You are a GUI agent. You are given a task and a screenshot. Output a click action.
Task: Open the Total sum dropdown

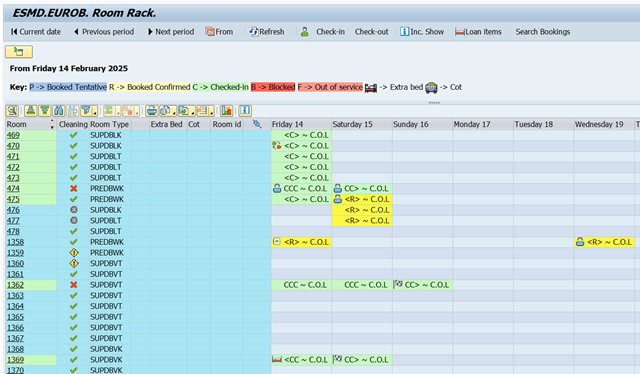[112, 111]
